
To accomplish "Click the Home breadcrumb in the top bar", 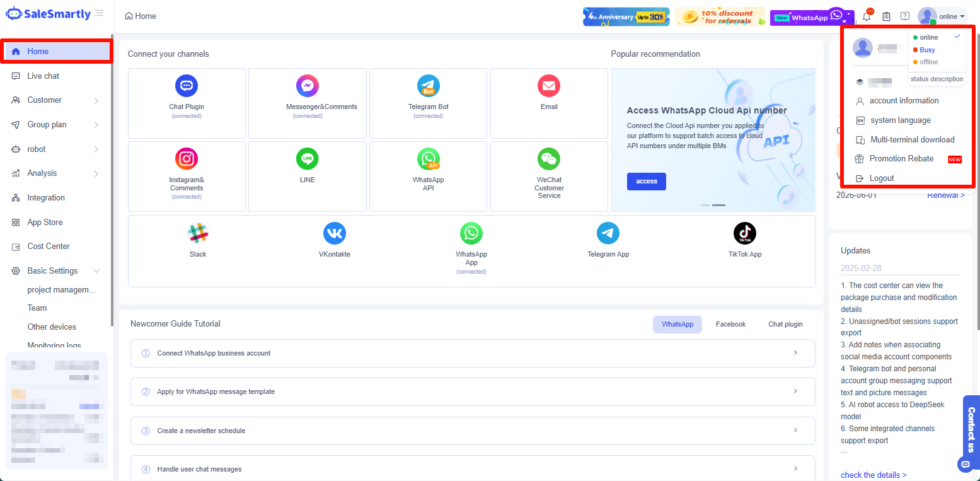I will [x=141, y=16].
